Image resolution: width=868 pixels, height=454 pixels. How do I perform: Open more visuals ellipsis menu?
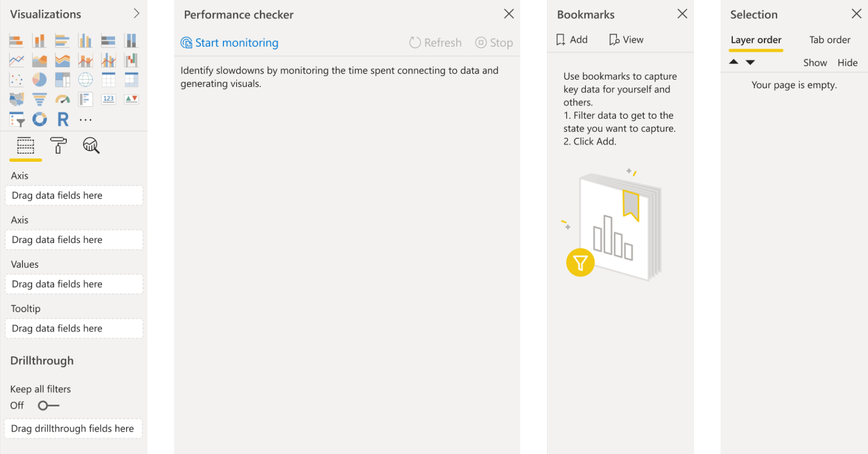[85, 120]
